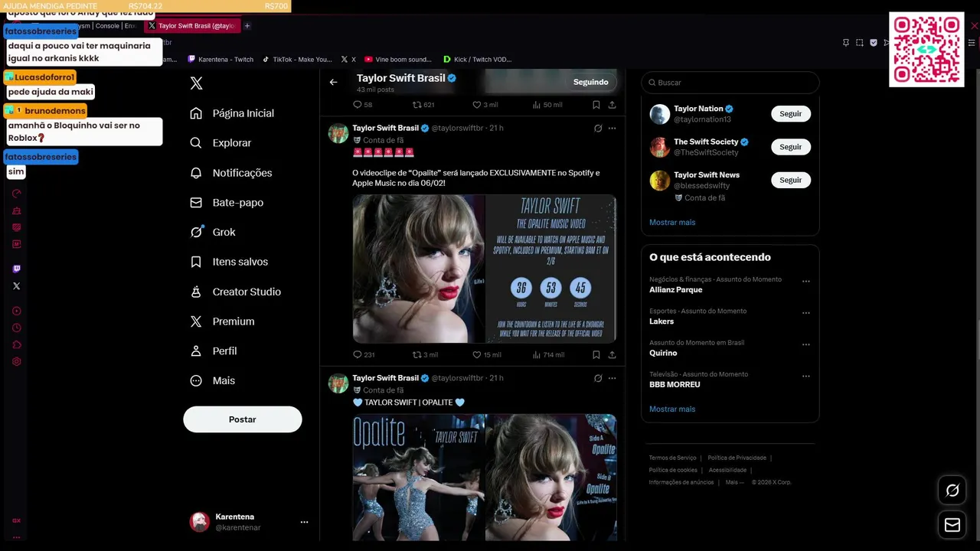980x551 pixels.
Task: Open Creator Studio
Action: coord(236,292)
